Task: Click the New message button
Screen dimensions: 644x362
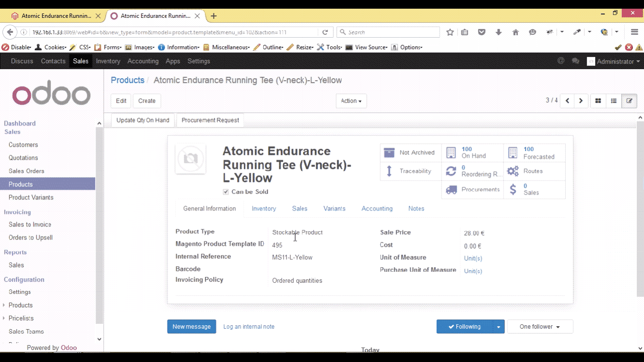Action: [192, 327]
